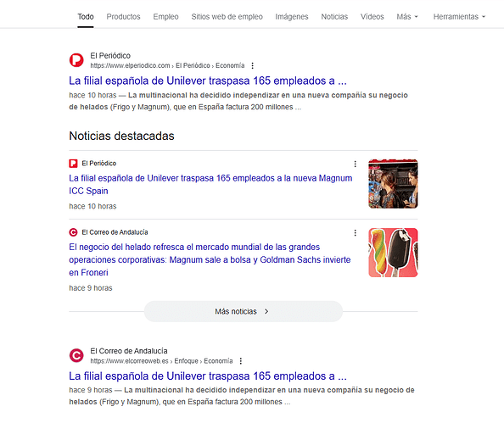Screen dimensions: 504x423
Task: Switch to the Imágenes tab
Action: pos(292,17)
